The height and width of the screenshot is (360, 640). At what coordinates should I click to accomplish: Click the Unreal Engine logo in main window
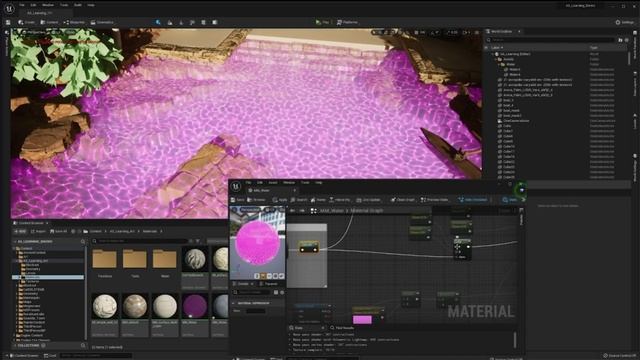(x=9, y=8)
